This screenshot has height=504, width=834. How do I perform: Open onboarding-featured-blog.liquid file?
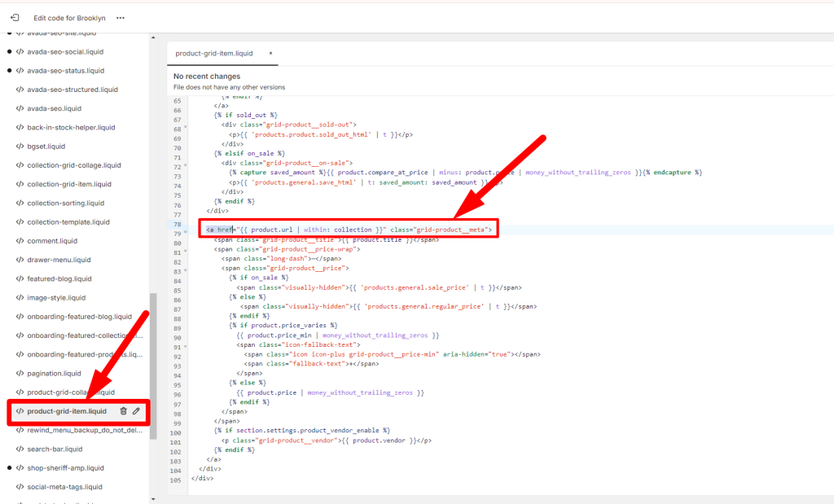click(79, 317)
